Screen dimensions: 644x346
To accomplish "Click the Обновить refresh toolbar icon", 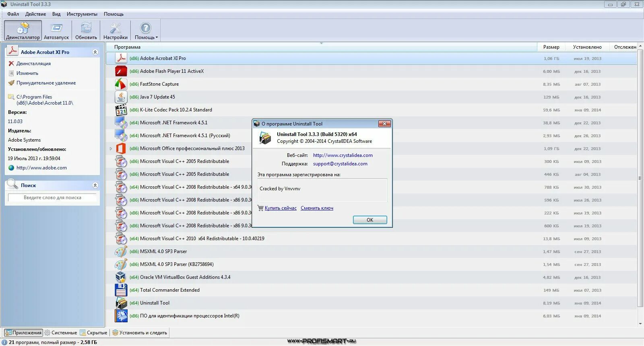I will tap(86, 31).
